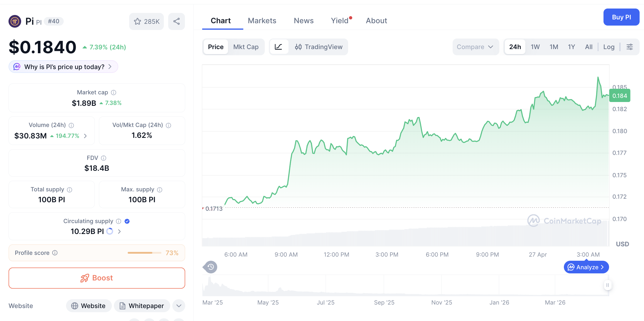This screenshot has height=321, width=644.
Task: Expand more links chevron beside Whitepaper
Action: 178,306
